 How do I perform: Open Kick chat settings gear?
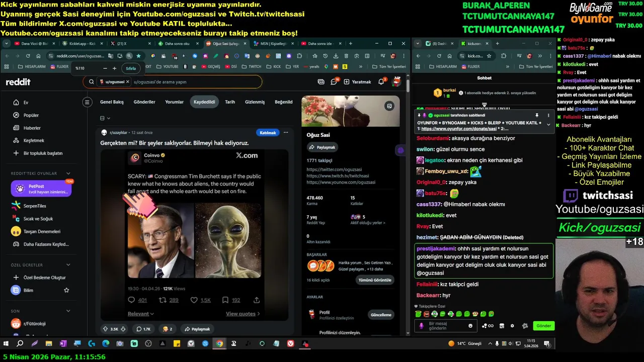[512, 326]
